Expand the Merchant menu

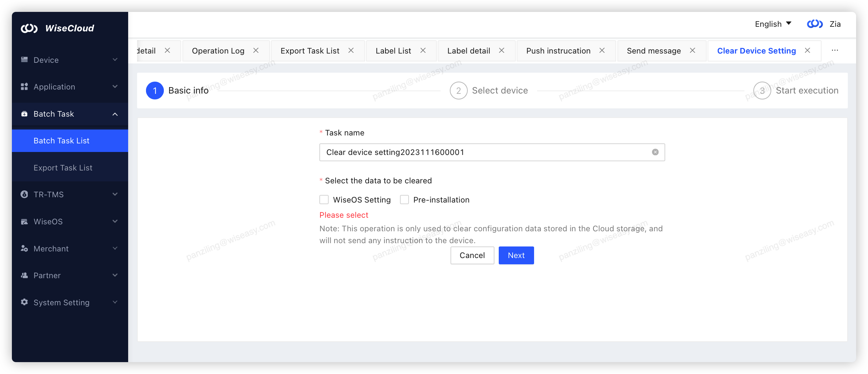[x=115, y=248]
